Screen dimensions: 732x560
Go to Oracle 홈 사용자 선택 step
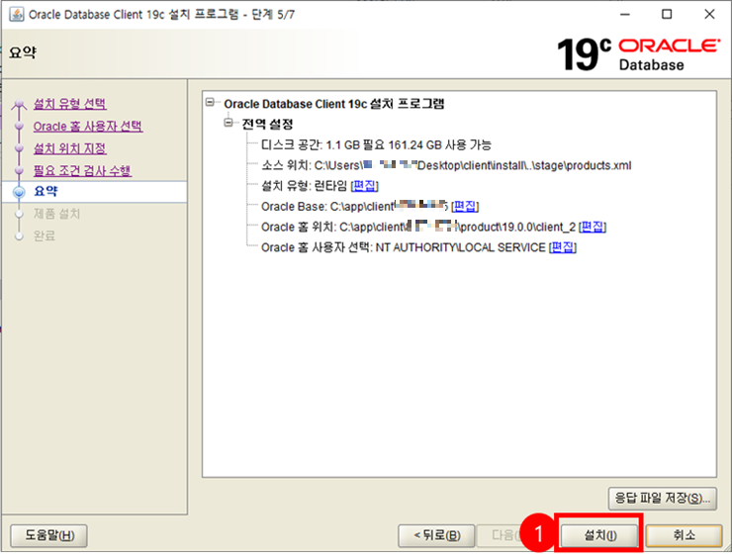88,126
